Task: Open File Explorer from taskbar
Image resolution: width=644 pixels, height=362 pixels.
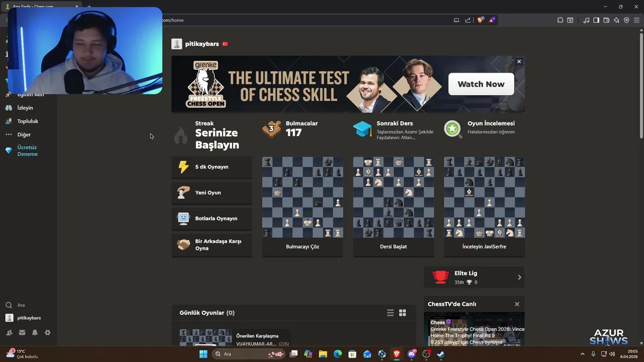Action: click(323, 354)
